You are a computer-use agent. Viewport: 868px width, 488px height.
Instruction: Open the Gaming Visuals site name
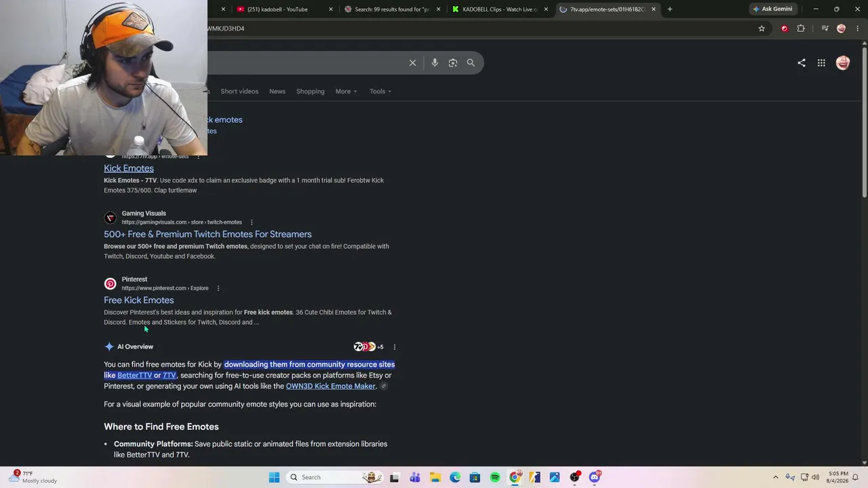[144, 213]
